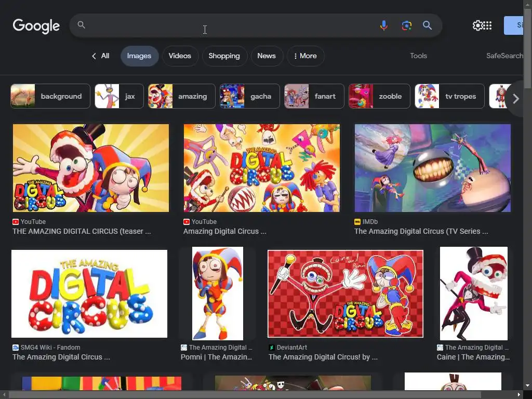The image size is (532, 399).
Task: Open the DeviantArt red checkered fanart image
Action: pos(345,294)
